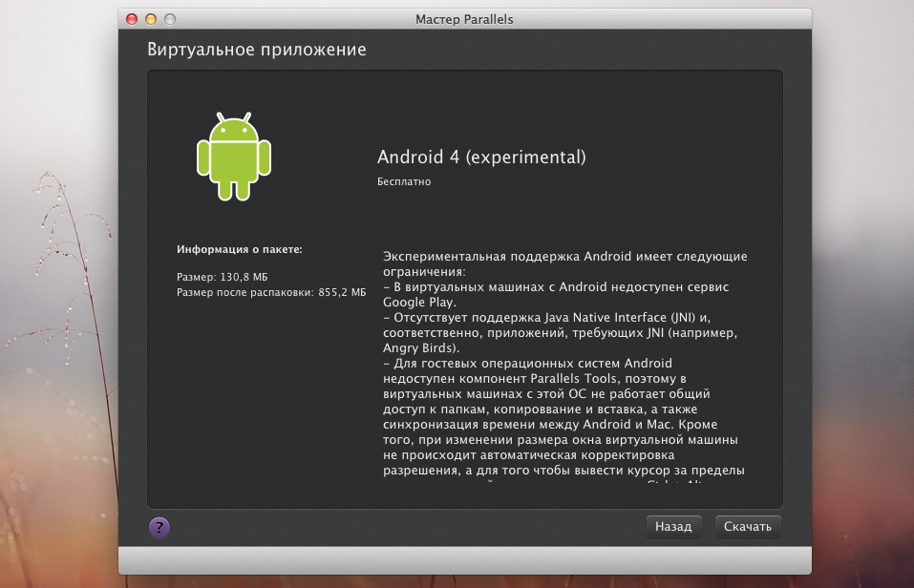Click the green Android robot icon
Image resolution: width=914 pixels, height=588 pixels.
coord(234,157)
